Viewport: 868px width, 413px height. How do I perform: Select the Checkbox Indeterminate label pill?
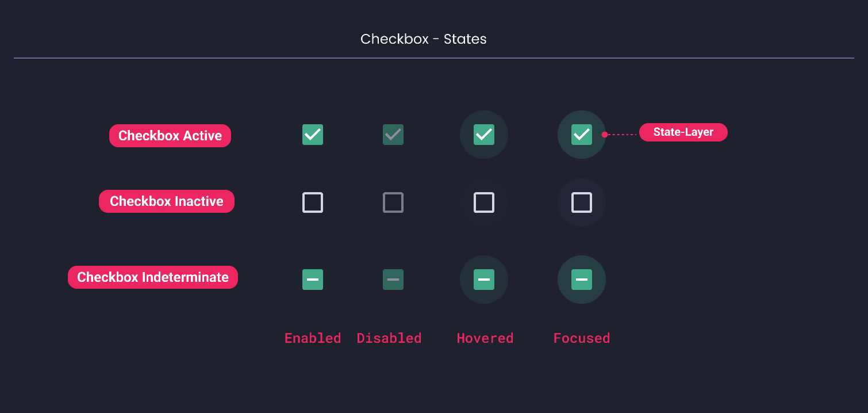[153, 277]
